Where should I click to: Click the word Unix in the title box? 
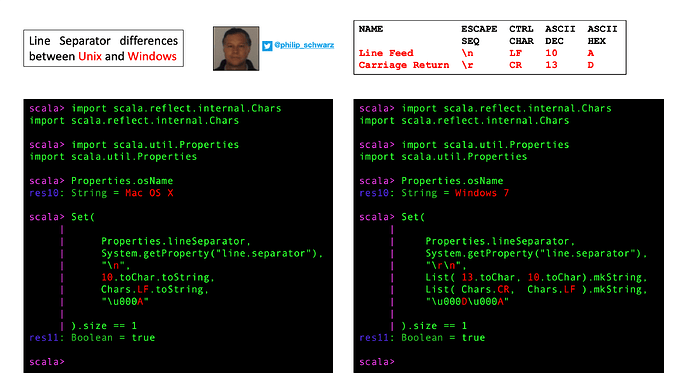click(90, 56)
